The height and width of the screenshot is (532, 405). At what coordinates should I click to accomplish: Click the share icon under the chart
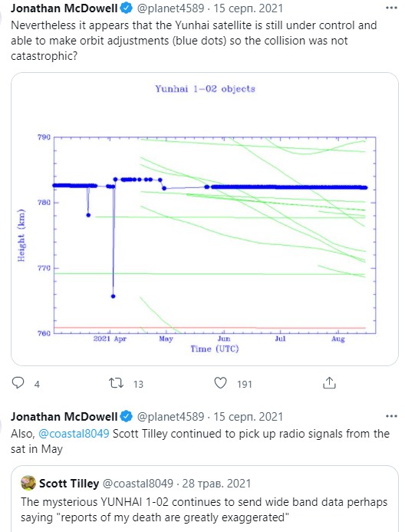pyautogui.click(x=329, y=383)
